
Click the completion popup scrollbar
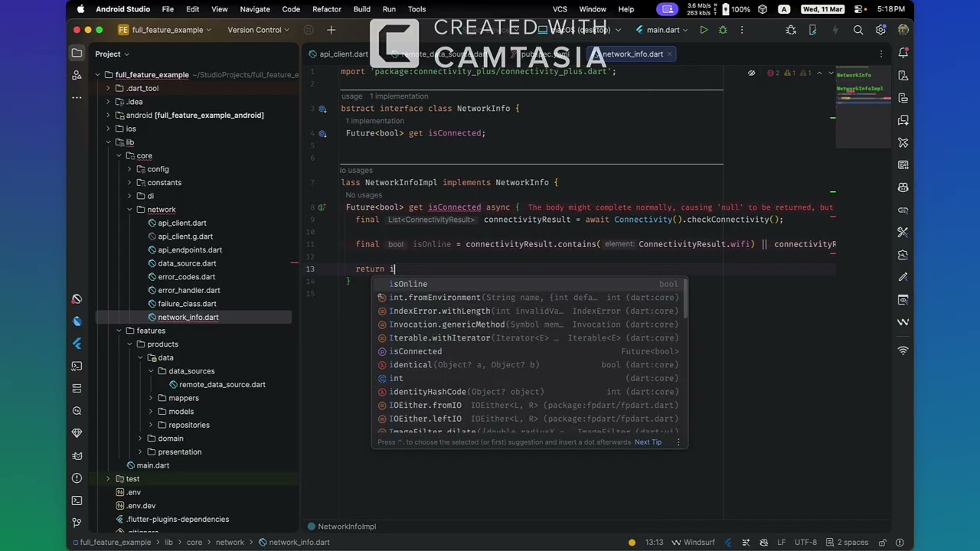pos(685,299)
